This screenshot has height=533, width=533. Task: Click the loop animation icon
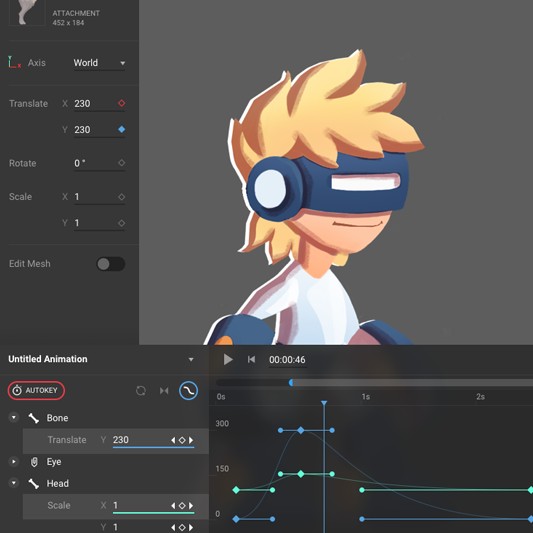(141, 391)
